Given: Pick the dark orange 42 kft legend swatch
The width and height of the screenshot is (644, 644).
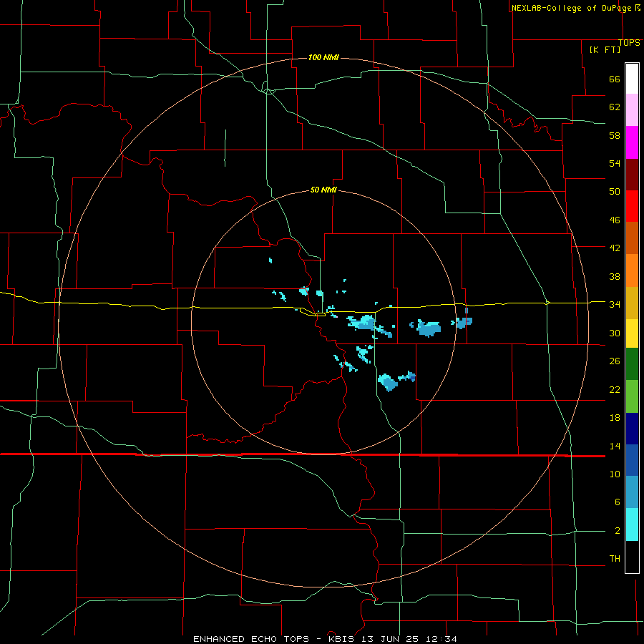Looking at the screenshot, I should [632, 238].
